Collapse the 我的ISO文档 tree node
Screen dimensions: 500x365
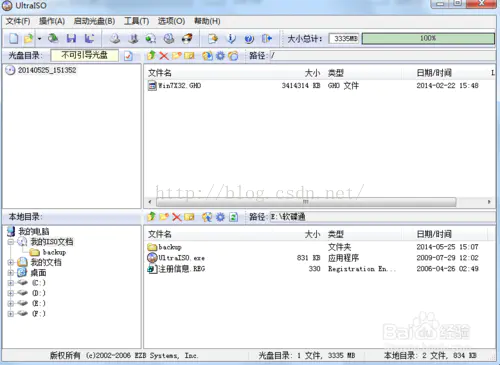click(x=11, y=242)
